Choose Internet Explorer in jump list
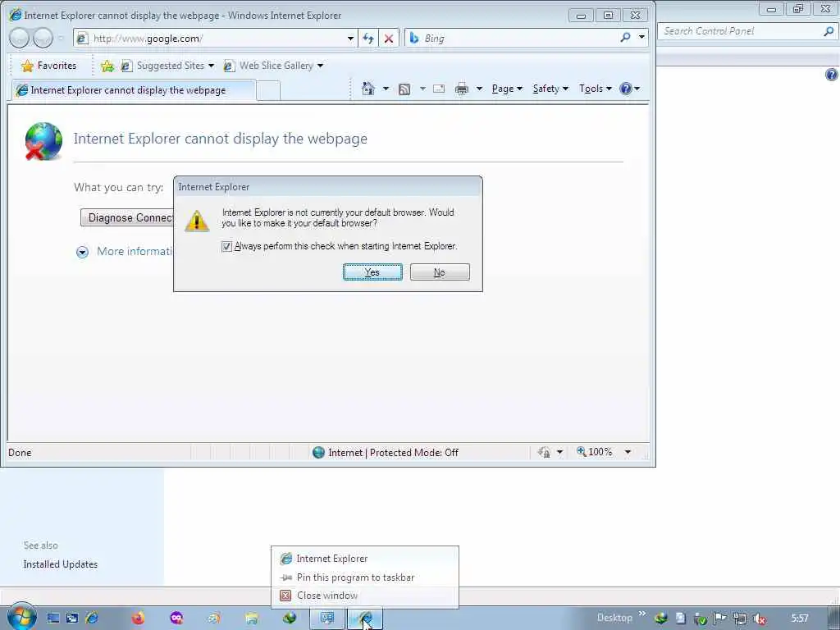Image resolution: width=840 pixels, height=630 pixels. pyautogui.click(x=365, y=559)
